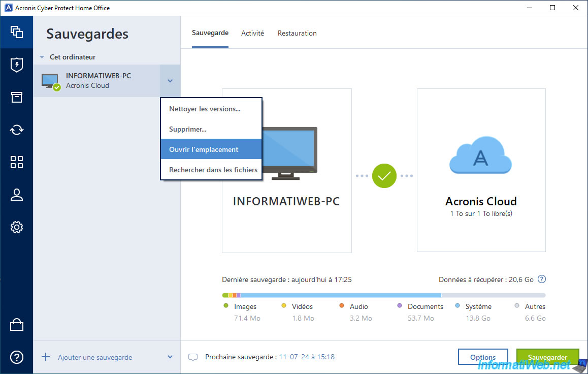The width and height of the screenshot is (588, 374).
Task: Click the Vidéos size value 1,8 Mo
Action: (303, 318)
